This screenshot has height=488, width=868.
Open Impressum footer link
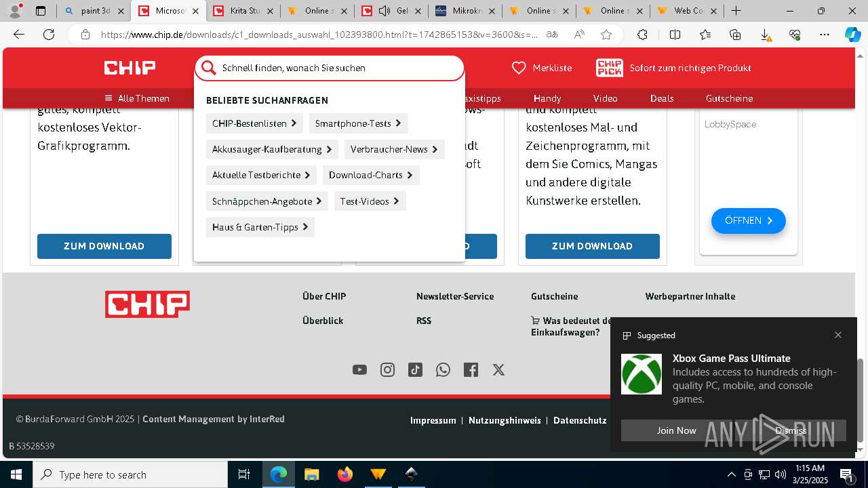(433, 420)
